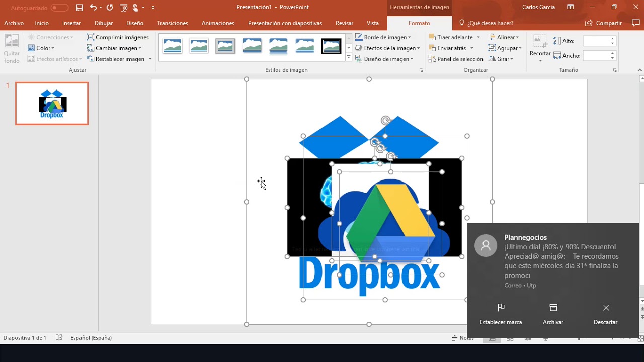Expand the Restablecer imagen arrow

(x=150, y=59)
